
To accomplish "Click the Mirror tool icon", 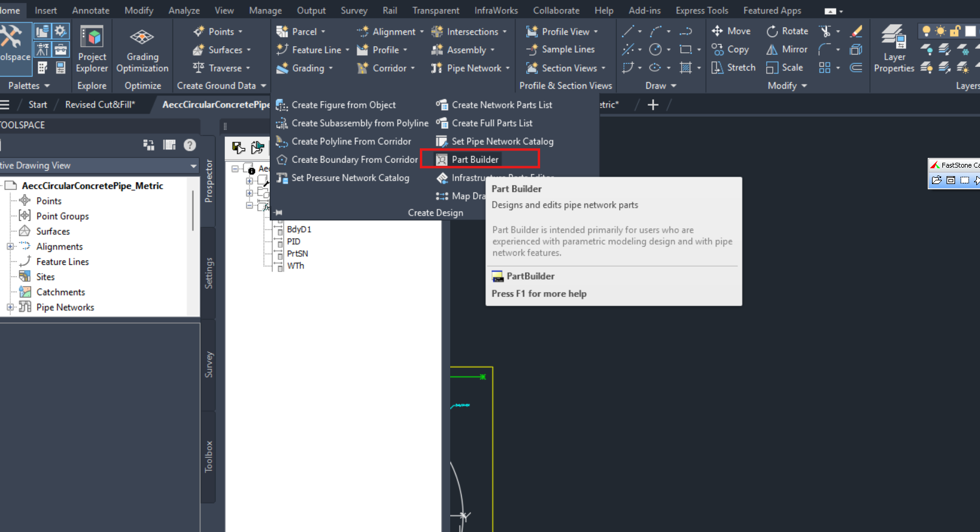I will (772, 49).
